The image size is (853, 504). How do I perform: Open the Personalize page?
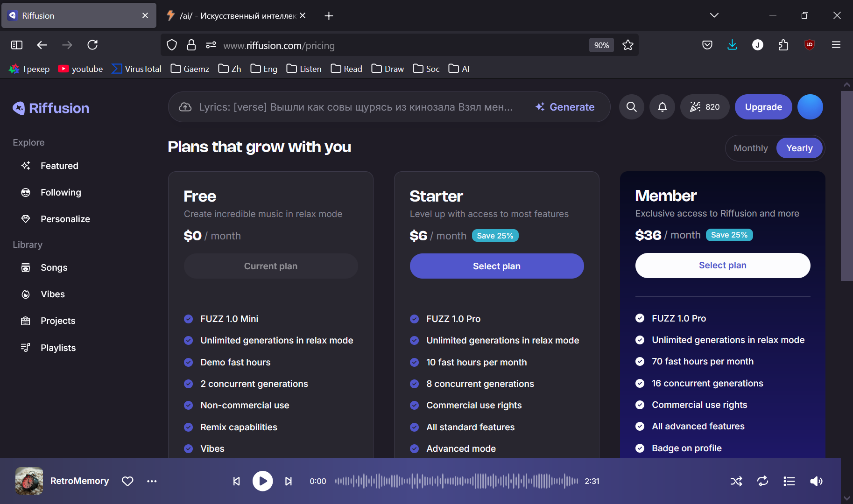point(65,219)
